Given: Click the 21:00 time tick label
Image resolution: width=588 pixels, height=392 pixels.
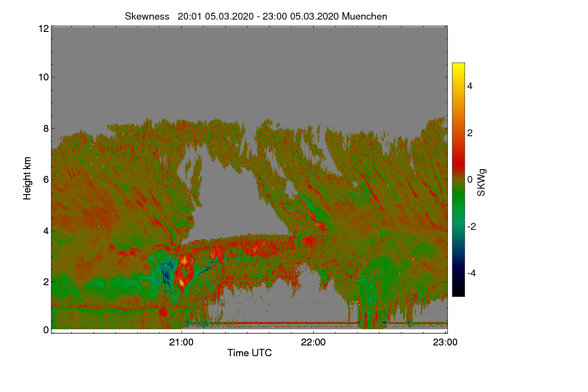Looking at the screenshot, I should pos(182,343).
